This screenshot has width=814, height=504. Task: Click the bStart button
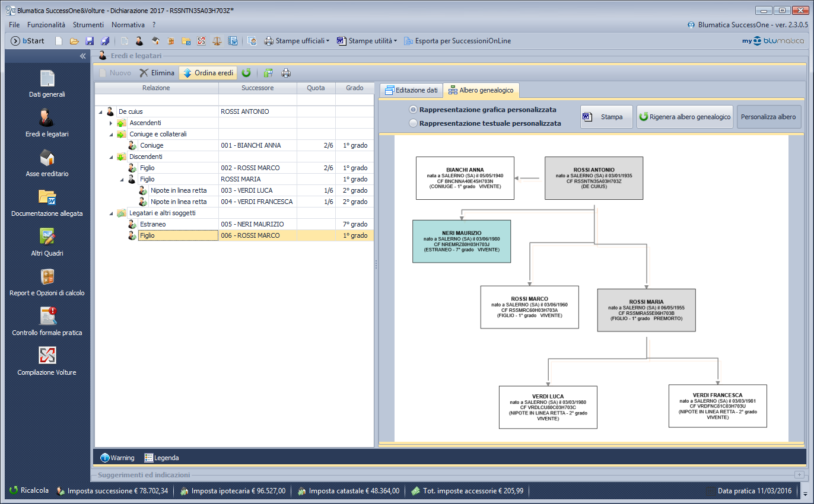pos(27,41)
